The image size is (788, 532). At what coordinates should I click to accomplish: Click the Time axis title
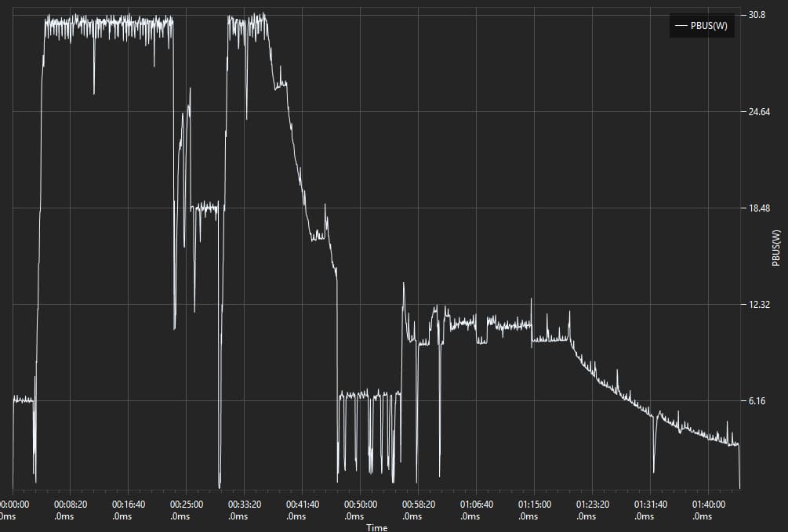click(376, 527)
